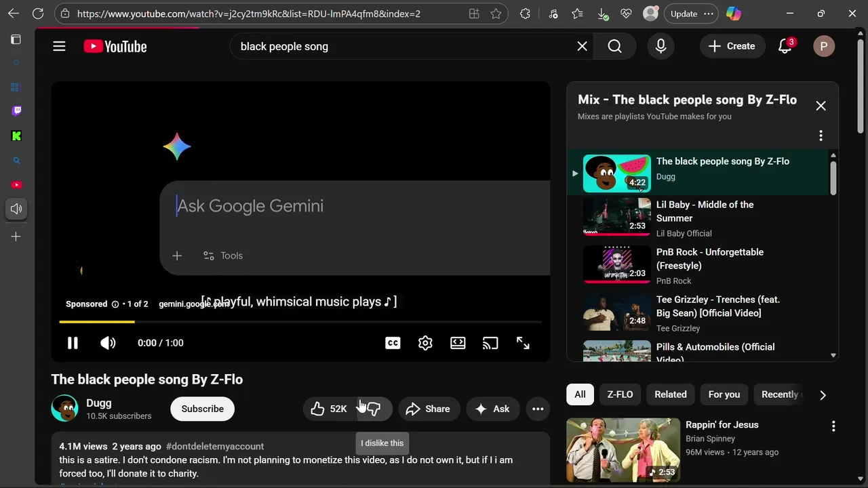Open the YouTube guide hamburger menu
Image resolution: width=868 pixels, height=488 pixels.
tap(59, 46)
